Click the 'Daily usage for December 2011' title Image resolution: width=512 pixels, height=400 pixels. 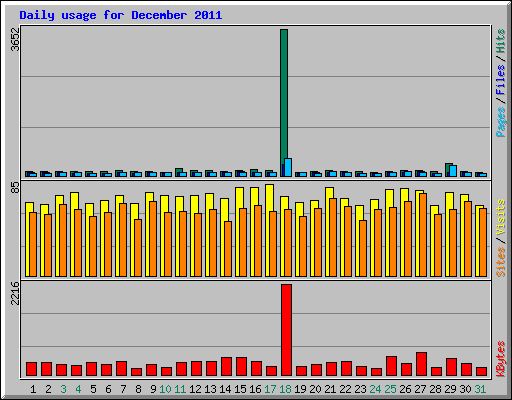[120, 15]
